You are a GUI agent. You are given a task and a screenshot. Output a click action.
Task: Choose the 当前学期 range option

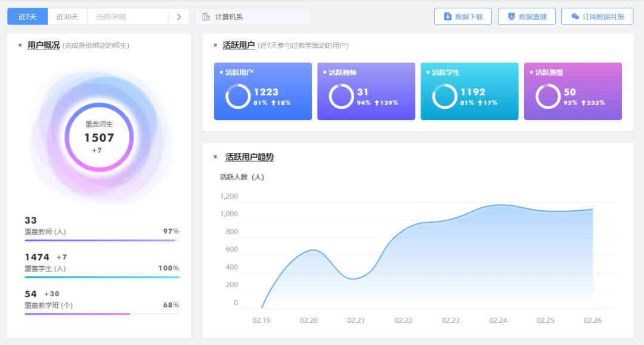tap(111, 17)
